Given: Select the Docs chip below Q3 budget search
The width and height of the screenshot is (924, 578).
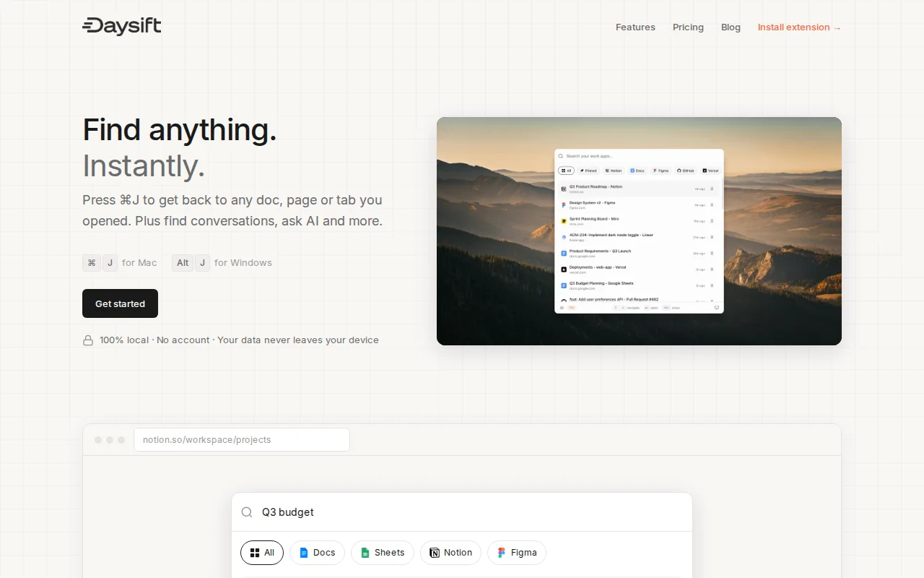Looking at the screenshot, I should [x=317, y=553].
